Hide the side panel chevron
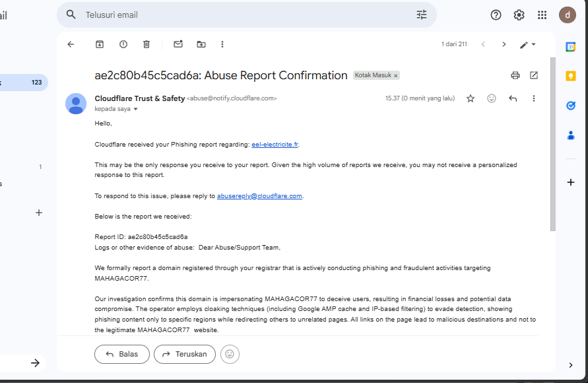 coord(570,365)
